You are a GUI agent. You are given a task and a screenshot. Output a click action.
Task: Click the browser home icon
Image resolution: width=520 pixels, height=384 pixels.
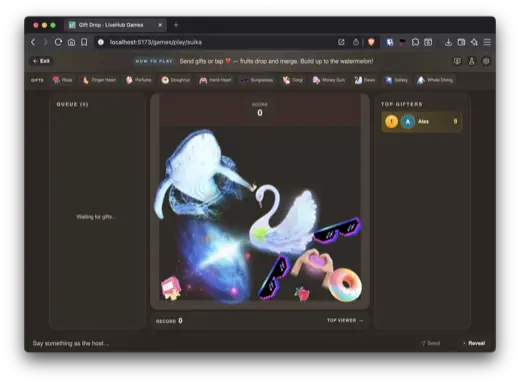pyautogui.click(x=71, y=42)
